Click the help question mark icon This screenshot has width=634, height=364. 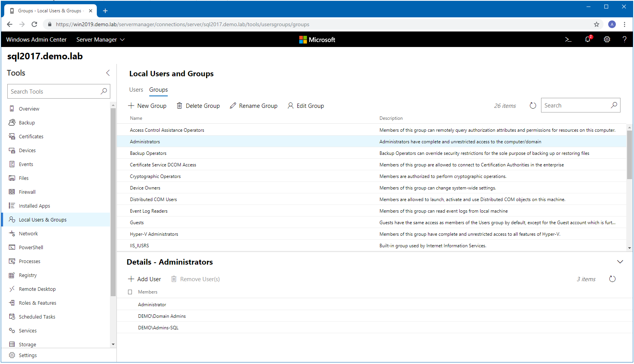tap(624, 39)
